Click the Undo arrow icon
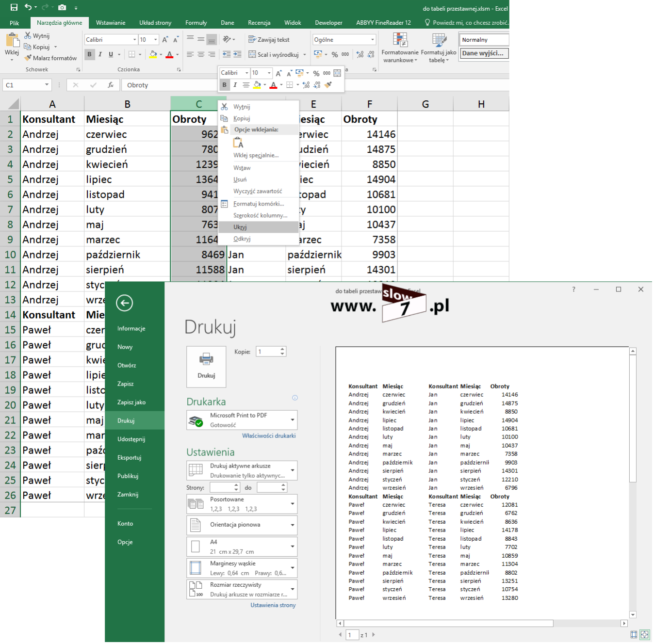The width and height of the screenshot is (654, 644). click(x=28, y=7)
